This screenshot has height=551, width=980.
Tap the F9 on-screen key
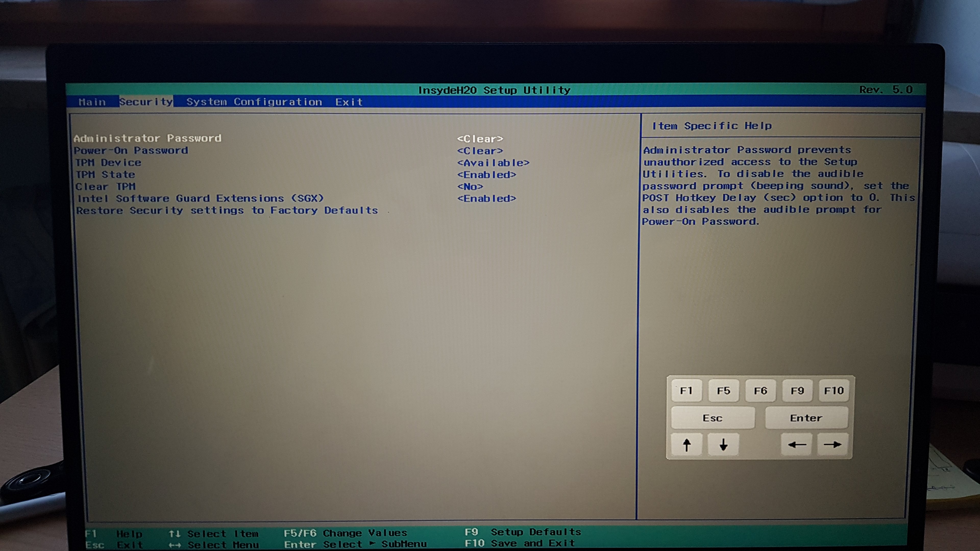click(797, 391)
